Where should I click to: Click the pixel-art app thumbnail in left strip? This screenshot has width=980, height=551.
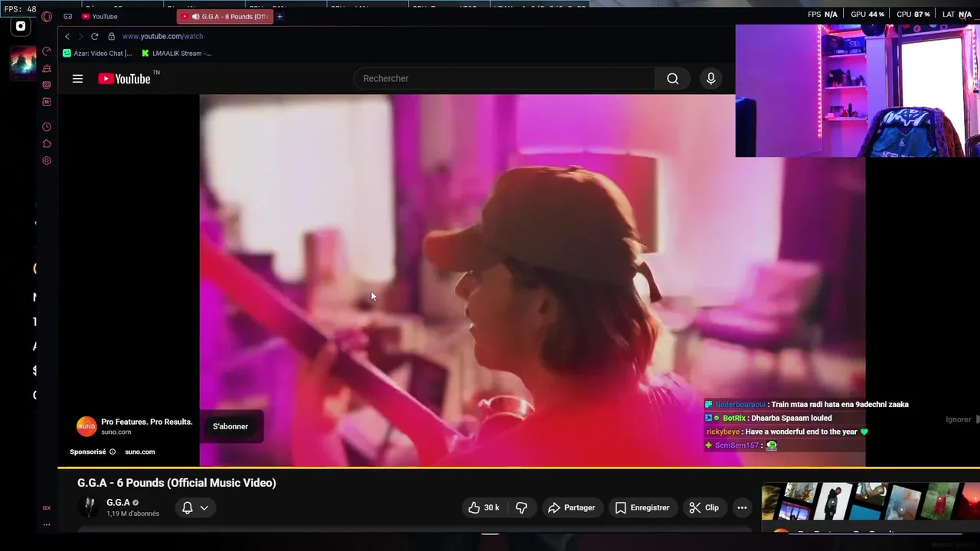[23, 62]
